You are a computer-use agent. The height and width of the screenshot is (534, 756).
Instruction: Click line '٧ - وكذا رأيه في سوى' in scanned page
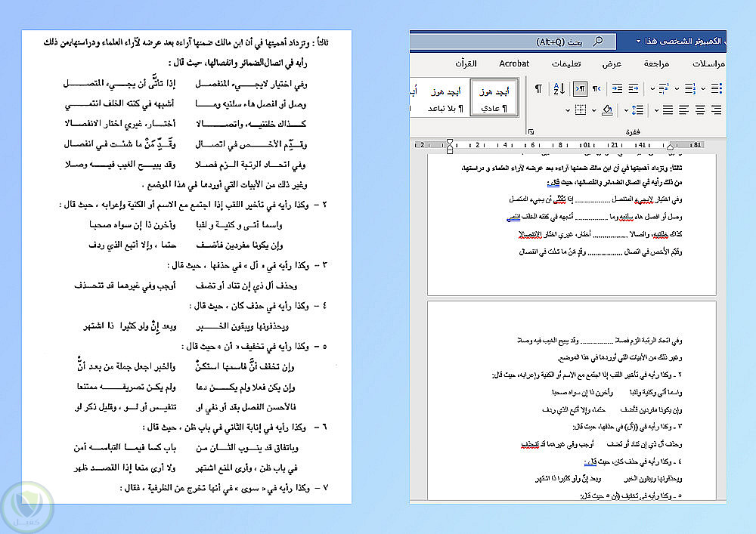coord(225,488)
